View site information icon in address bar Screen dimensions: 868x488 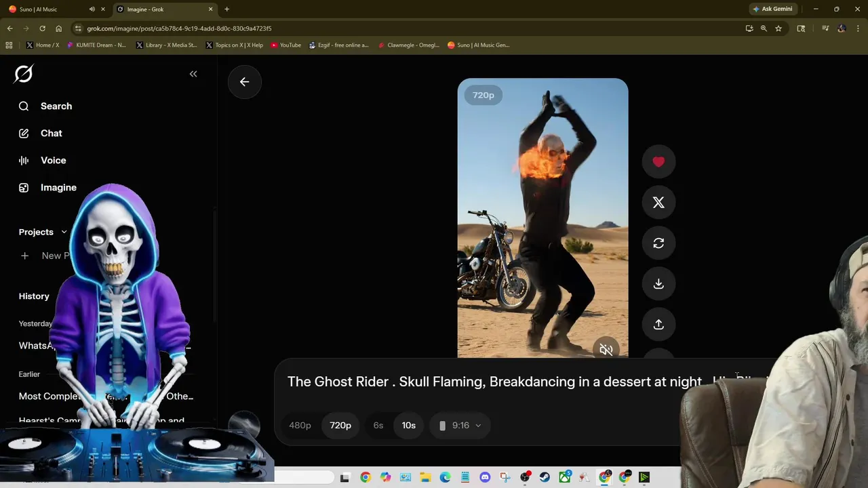coord(79,28)
